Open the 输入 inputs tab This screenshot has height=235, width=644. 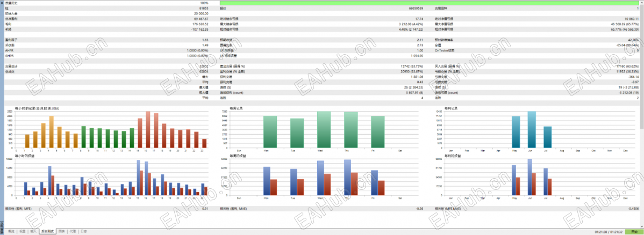pos(33,232)
